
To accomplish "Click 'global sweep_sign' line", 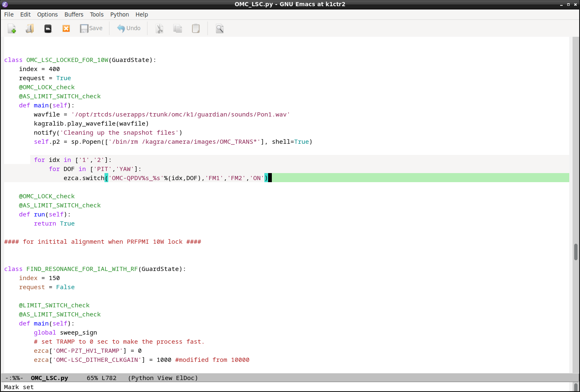I will (65, 333).
